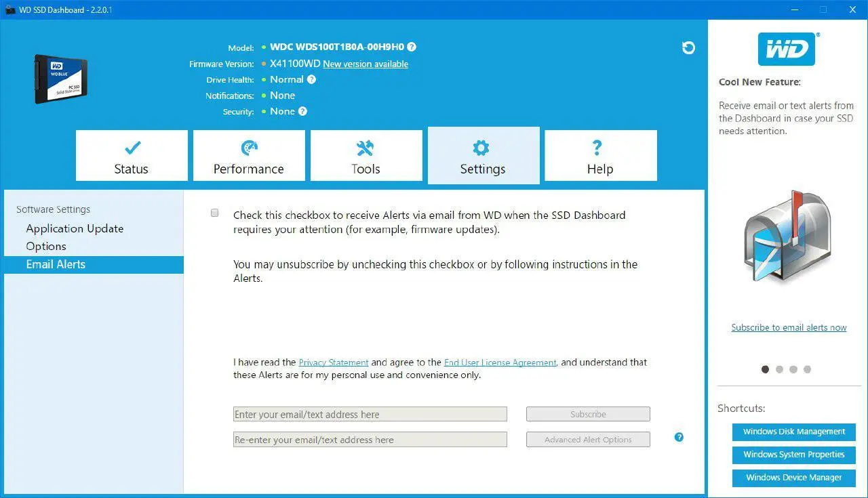Open Windows Device Manager shortcut
This screenshot has height=498, width=868.
tap(794, 478)
